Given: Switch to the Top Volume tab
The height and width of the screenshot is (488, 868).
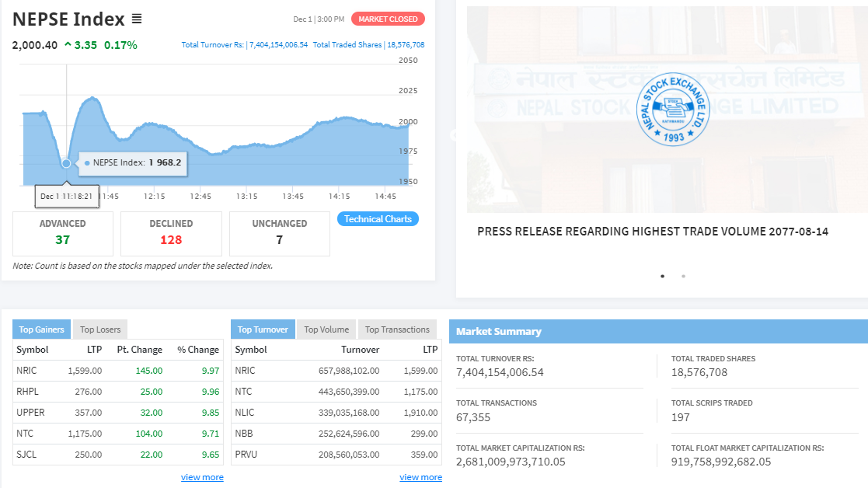Looking at the screenshot, I should click(326, 329).
